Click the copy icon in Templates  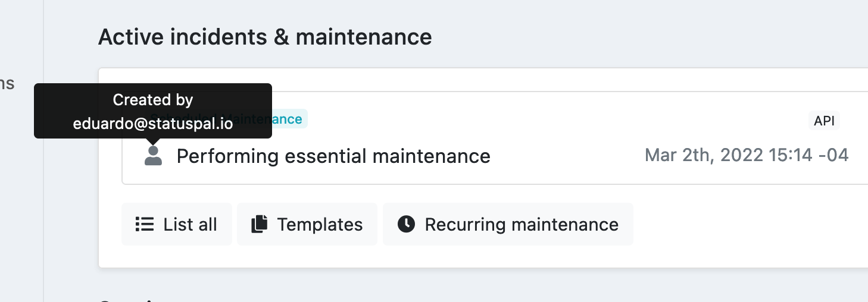pos(259,224)
